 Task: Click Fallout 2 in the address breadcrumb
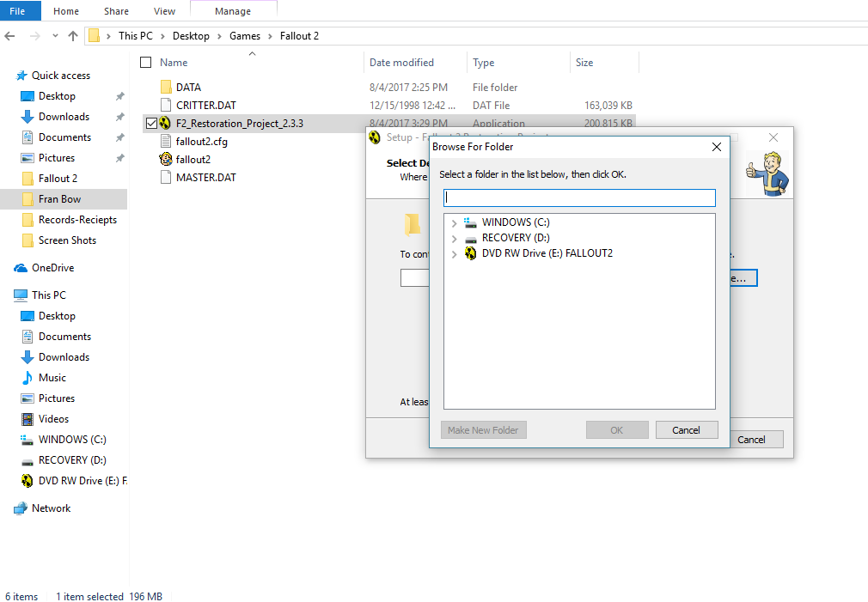(299, 36)
